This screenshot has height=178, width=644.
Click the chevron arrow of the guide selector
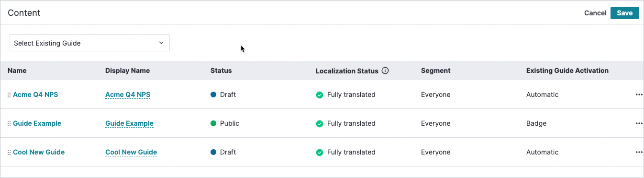coord(161,43)
